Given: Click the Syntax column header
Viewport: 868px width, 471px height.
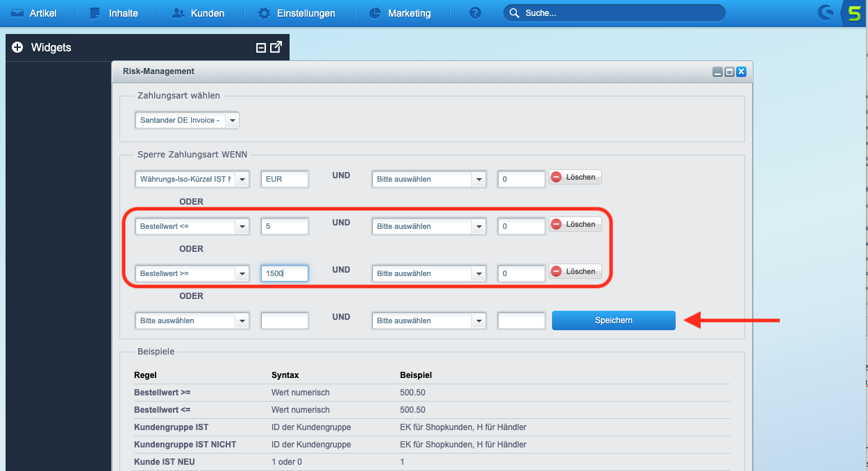Looking at the screenshot, I should tap(285, 375).
